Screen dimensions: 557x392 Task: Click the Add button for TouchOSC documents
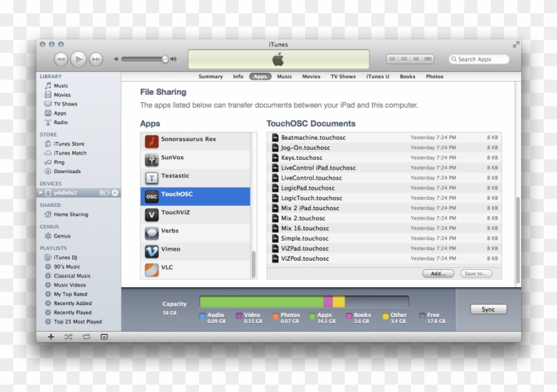click(x=438, y=273)
